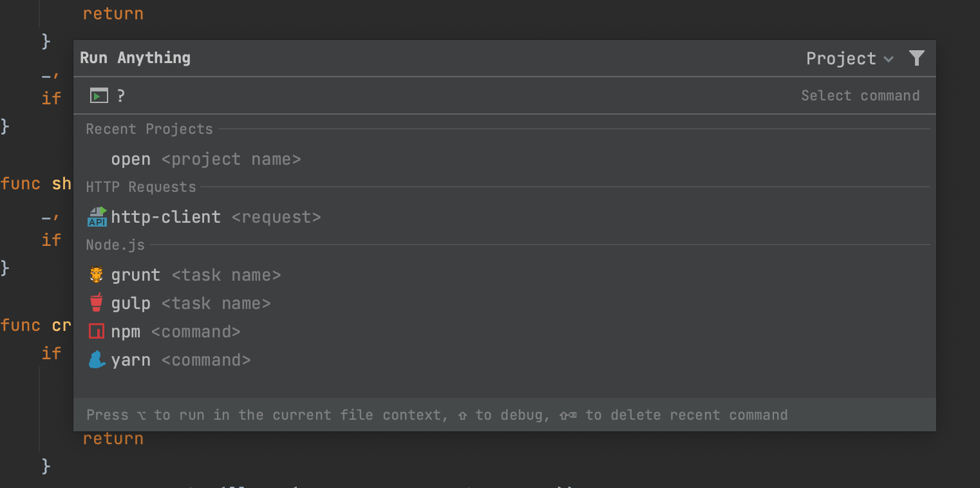Choose the yarn <command> entry
Image resolution: width=980 pixels, height=488 pixels.
(x=181, y=360)
